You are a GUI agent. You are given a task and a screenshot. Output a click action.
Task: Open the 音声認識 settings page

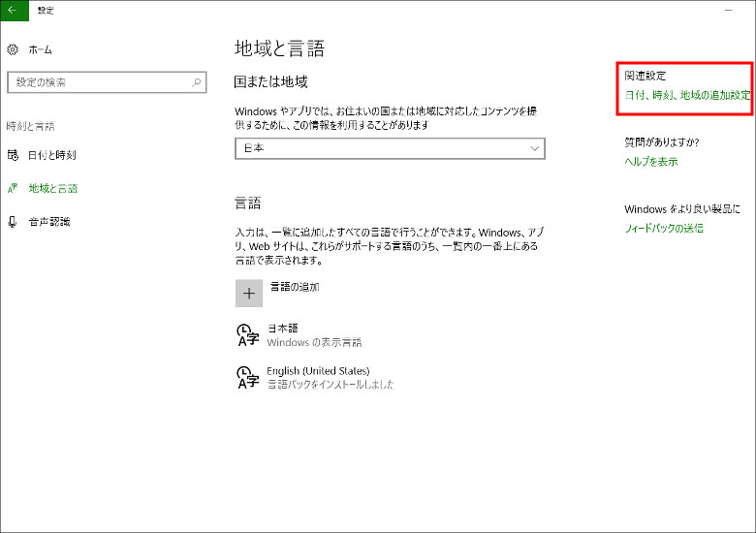49,222
